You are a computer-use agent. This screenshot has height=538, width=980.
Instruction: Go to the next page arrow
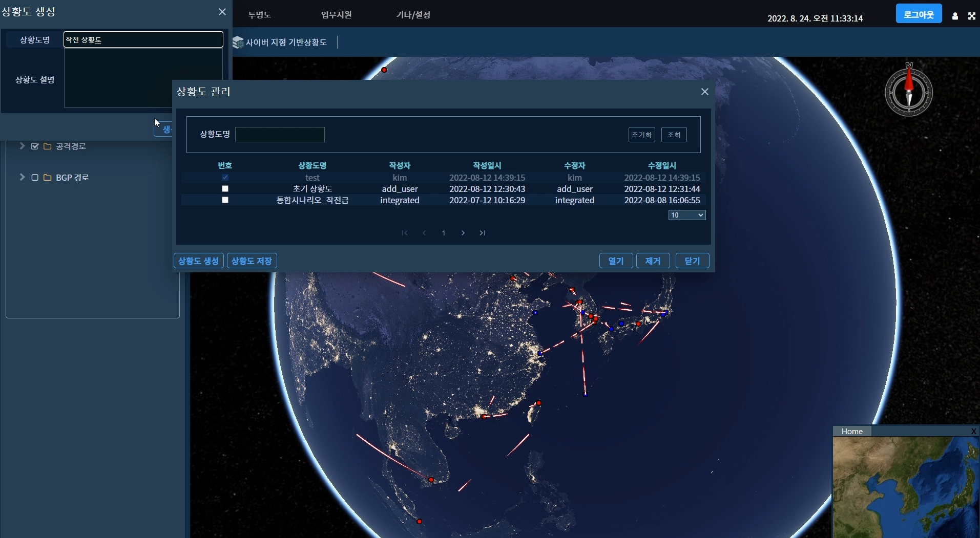(463, 233)
